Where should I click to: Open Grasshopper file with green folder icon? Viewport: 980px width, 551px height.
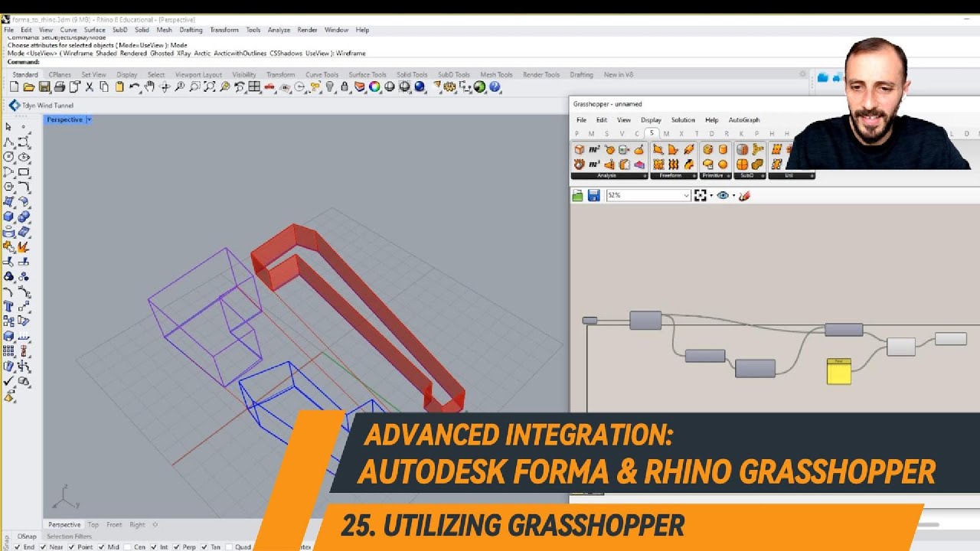tap(578, 196)
